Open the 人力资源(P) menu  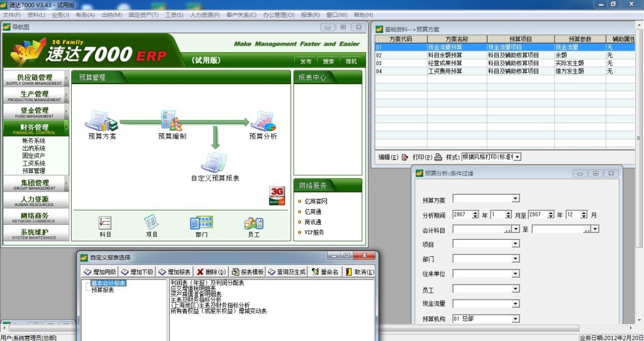pyautogui.click(x=204, y=15)
